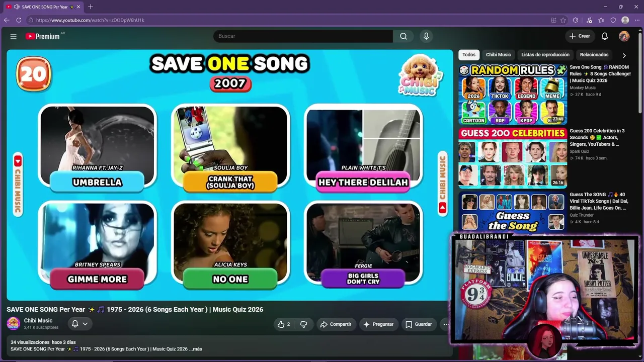Click the search magnifier button
The width and height of the screenshot is (644, 362).
click(x=404, y=36)
